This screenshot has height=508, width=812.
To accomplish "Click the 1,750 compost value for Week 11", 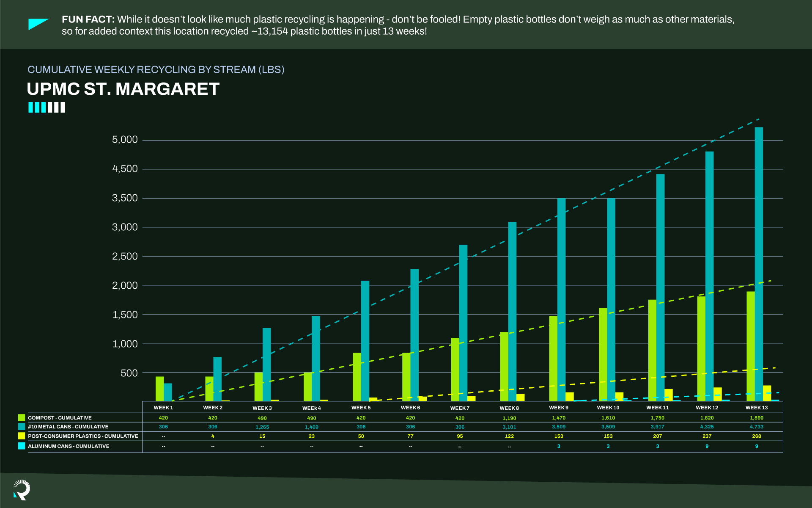I will tap(658, 418).
